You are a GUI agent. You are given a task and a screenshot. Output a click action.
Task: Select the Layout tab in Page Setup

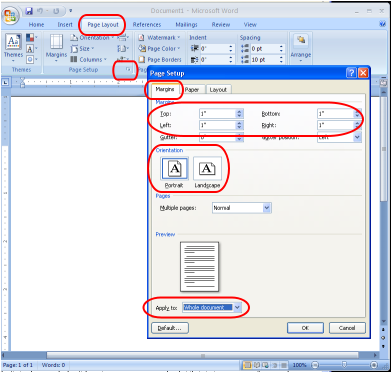[218, 90]
